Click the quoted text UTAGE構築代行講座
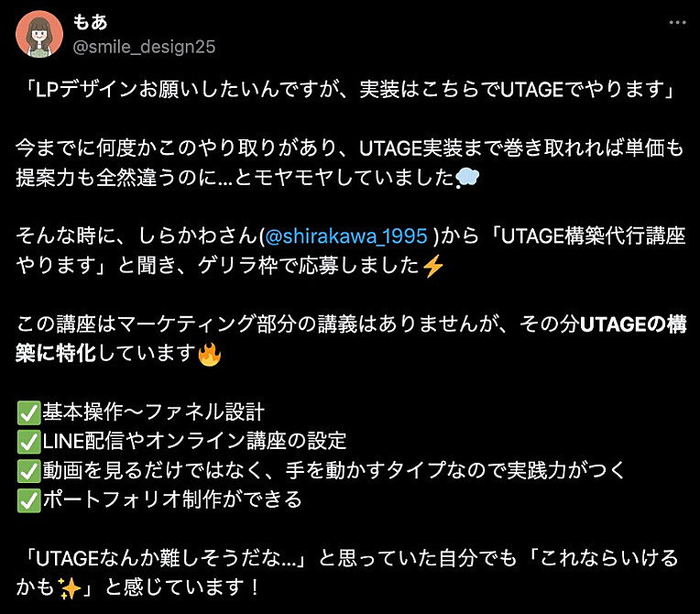700x614 pixels. pyautogui.click(x=594, y=236)
